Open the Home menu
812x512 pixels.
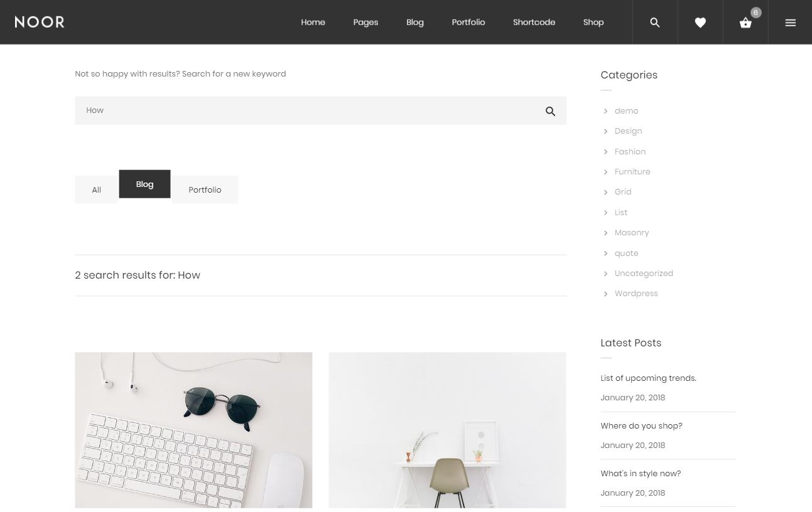313,22
